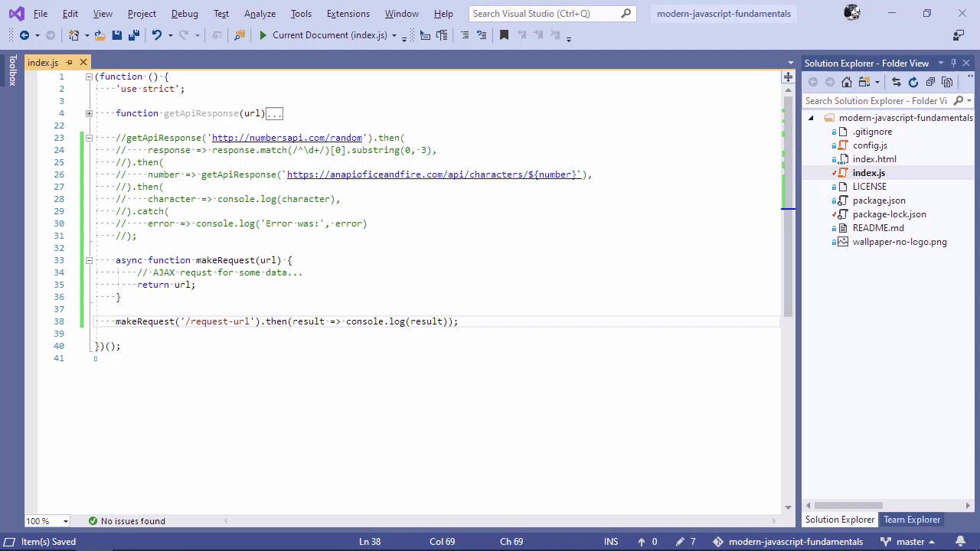This screenshot has width=980, height=551.
Task: Click the pending changes pencil count
Action: (686, 542)
